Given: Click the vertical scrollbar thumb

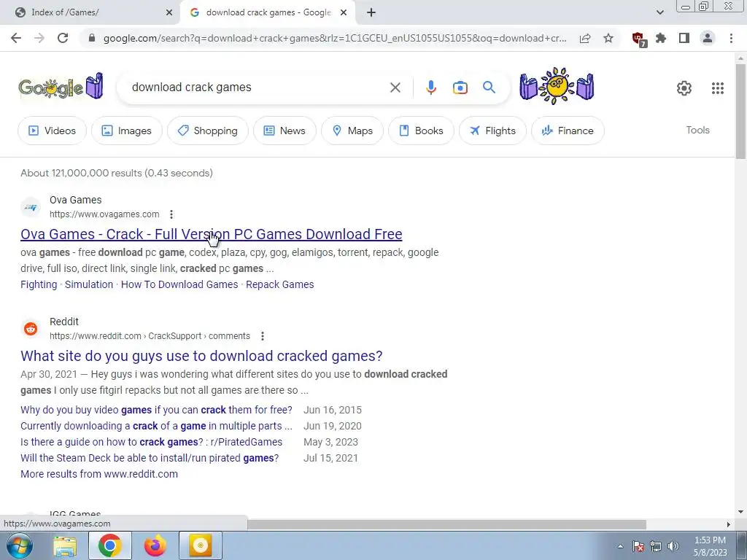Looking at the screenshot, I should (740, 111).
